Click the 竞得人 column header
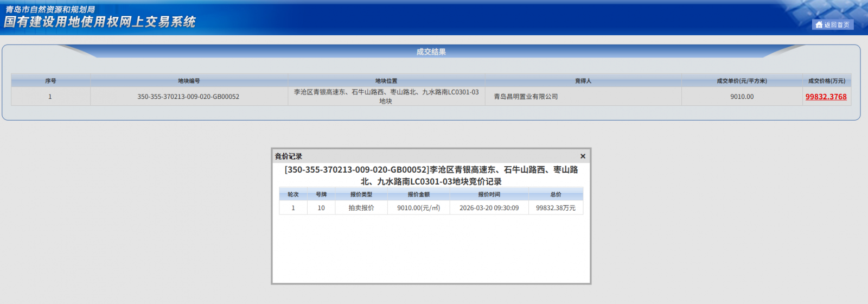Viewport: 868px width, 304px height. [x=583, y=81]
